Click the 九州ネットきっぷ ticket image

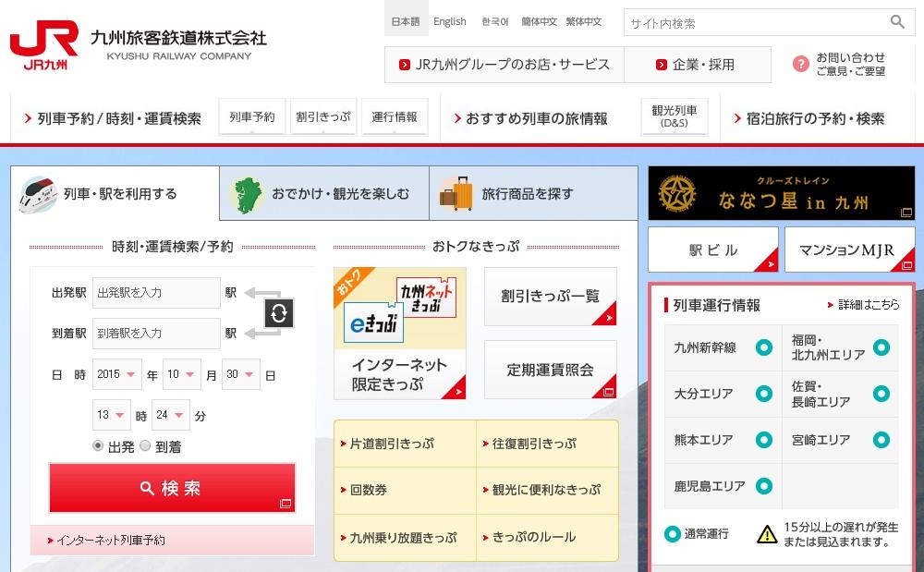coord(426,298)
